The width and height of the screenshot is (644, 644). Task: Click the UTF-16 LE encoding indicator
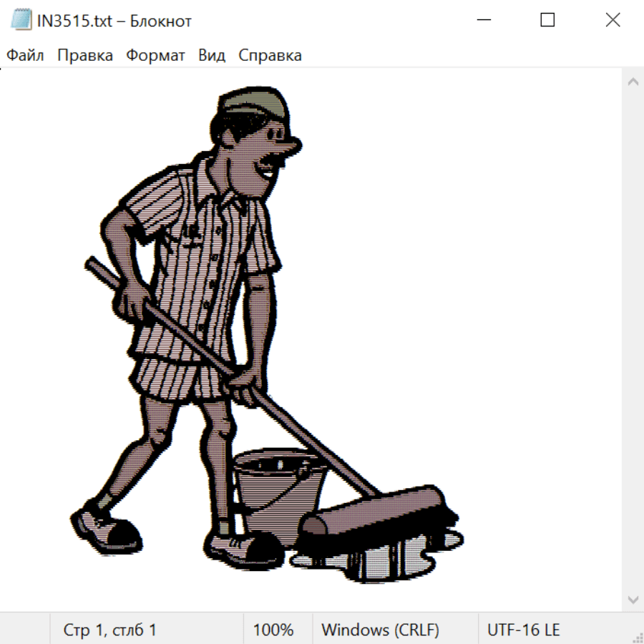523,630
